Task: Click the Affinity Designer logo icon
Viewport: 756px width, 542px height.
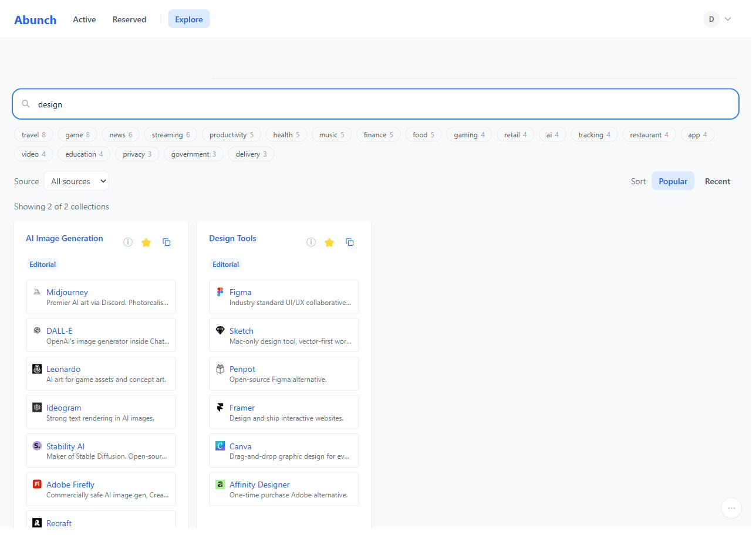Action: pyautogui.click(x=220, y=484)
